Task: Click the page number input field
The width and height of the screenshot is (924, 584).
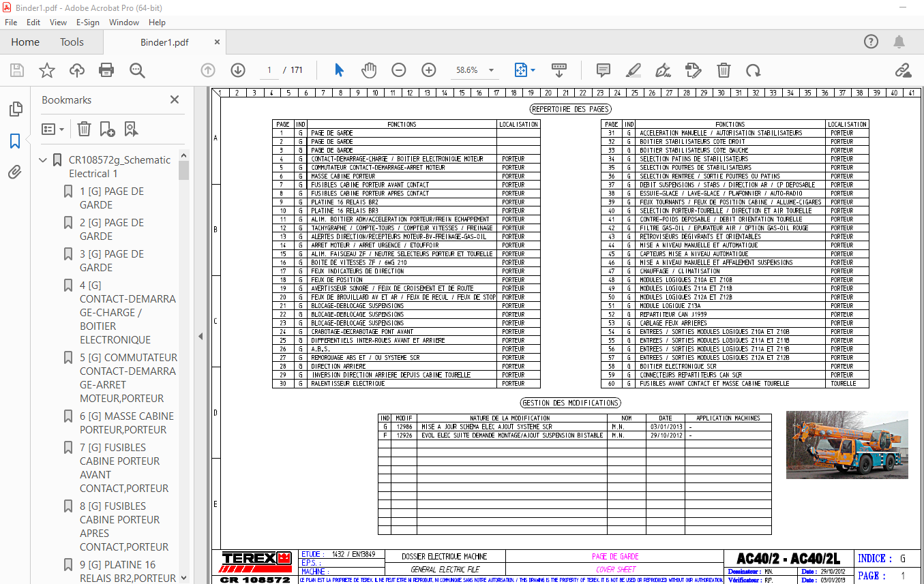Action: (269, 70)
